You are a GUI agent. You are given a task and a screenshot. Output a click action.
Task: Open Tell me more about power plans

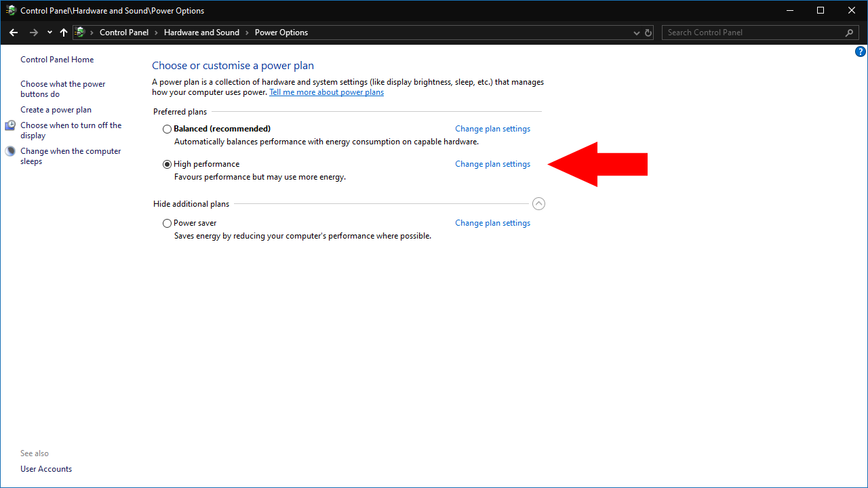[x=326, y=92]
